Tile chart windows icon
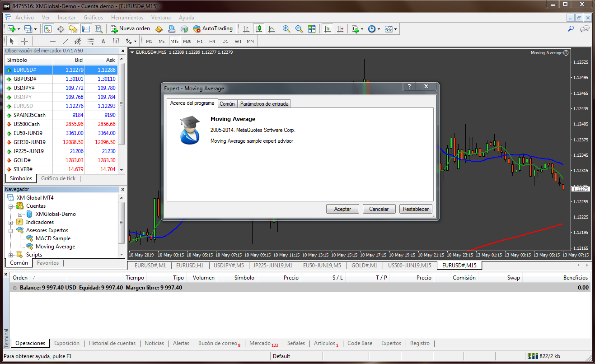Image resolution: width=595 pixels, height=364 pixels. tap(312, 28)
